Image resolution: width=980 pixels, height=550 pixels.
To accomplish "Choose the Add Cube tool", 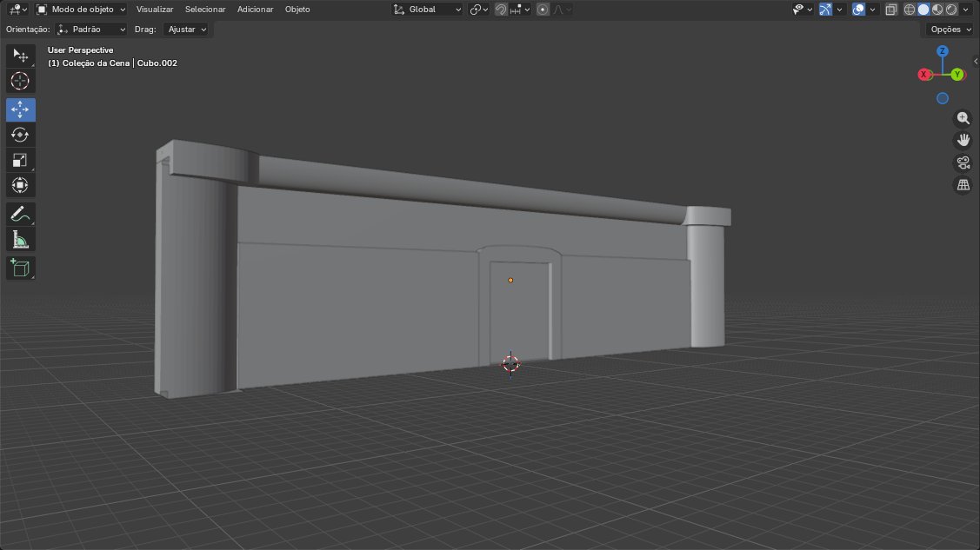I will [19, 268].
